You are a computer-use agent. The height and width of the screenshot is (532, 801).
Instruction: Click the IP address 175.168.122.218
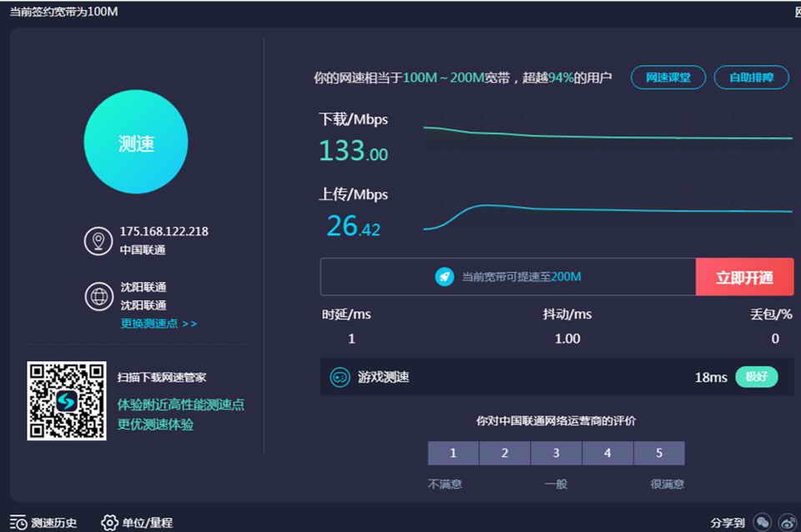click(x=164, y=231)
